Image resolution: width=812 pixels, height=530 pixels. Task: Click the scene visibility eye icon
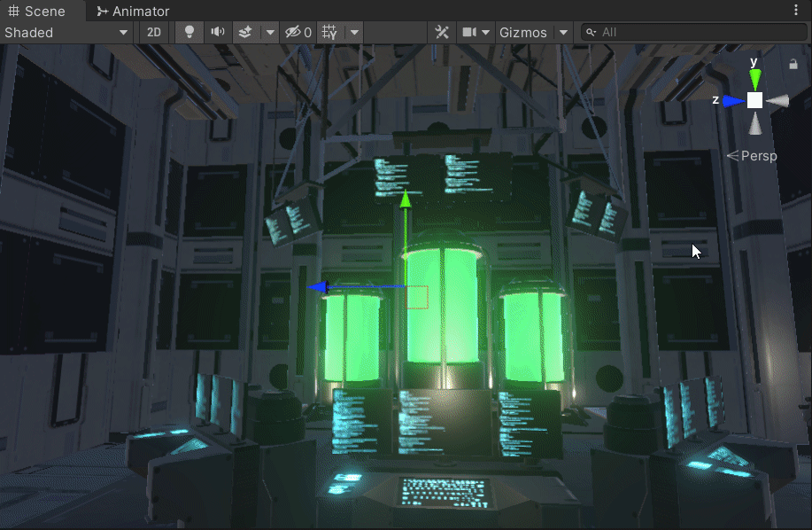click(x=292, y=32)
